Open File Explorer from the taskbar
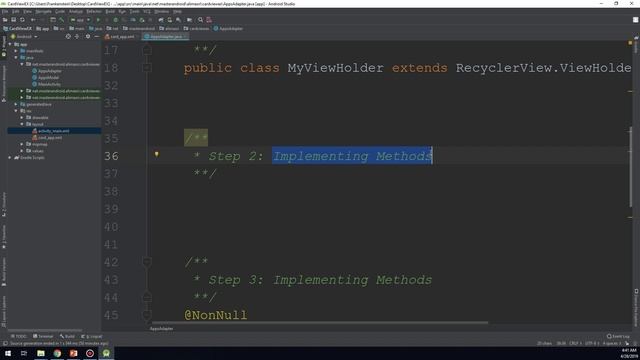The width and height of the screenshot is (640, 360). coord(40,353)
